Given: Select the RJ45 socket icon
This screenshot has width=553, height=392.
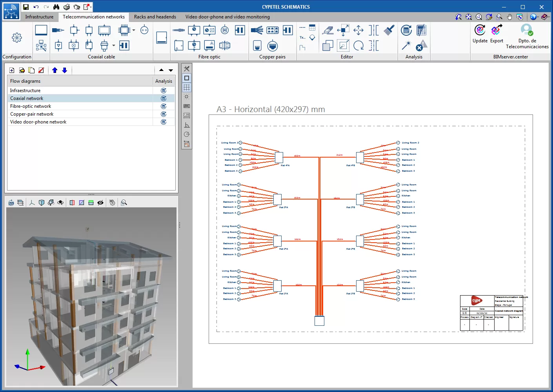Looking at the screenshot, I should pos(273,46).
